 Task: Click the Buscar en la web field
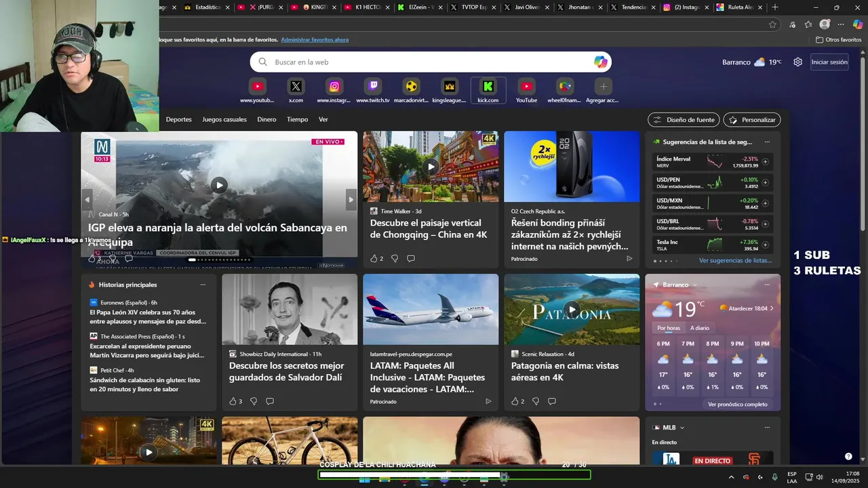(x=431, y=62)
